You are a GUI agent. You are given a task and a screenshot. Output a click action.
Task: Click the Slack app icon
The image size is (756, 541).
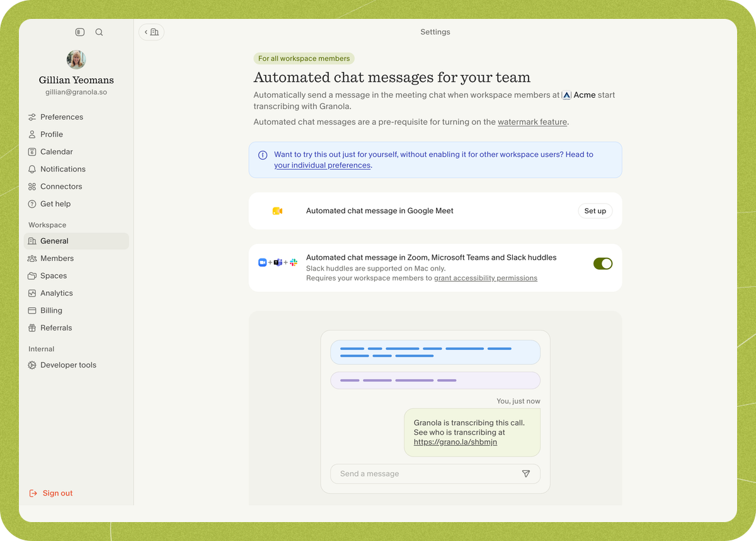pos(294,262)
